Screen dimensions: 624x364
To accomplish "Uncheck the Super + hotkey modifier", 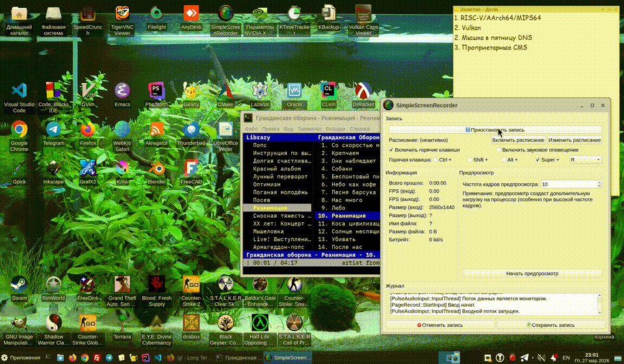I will (x=538, y=160).
